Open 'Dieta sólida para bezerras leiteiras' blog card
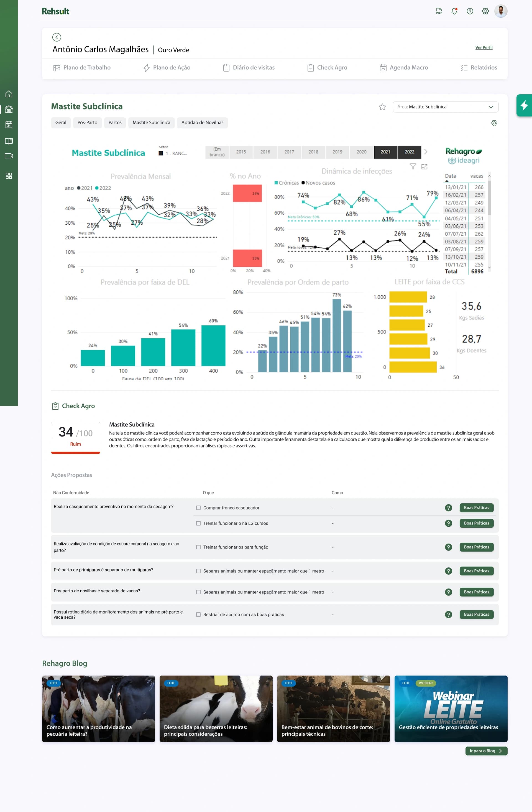 tap(216, 709)
